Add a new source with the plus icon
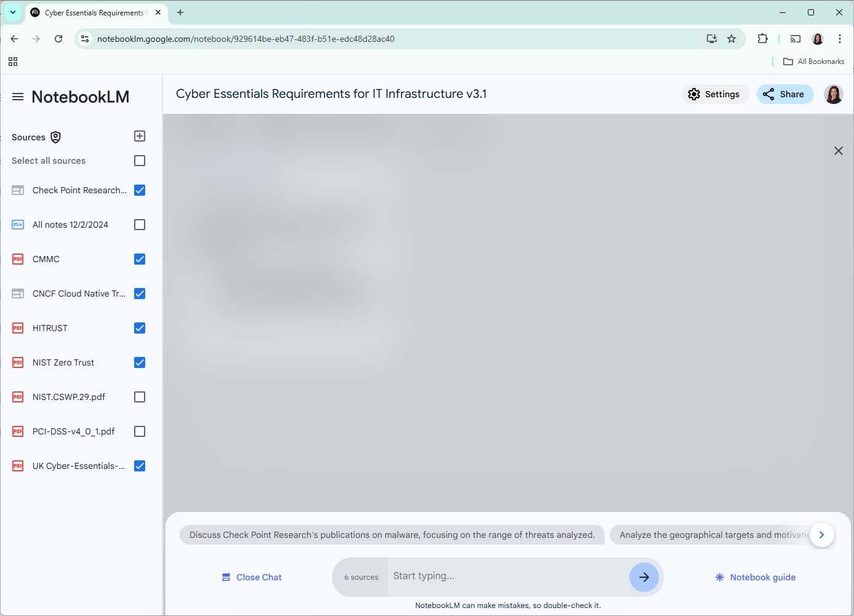Image resolution: width=854 pixels, height=616 pixels. point(140,136)
